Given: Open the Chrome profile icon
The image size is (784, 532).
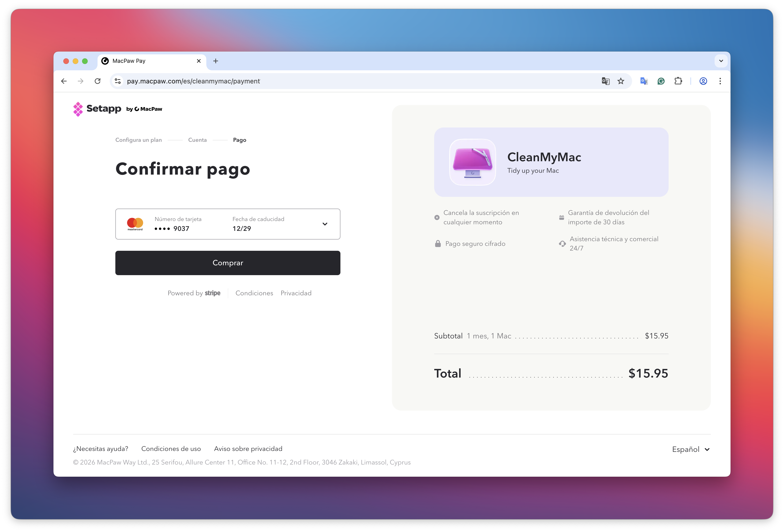Looking at the screenshot, I should (x=703, y=81).
